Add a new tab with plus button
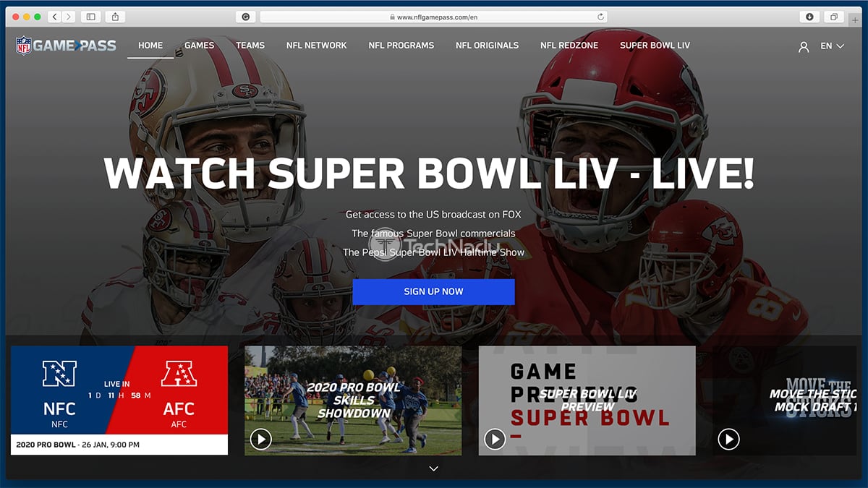The image size is (868, 488). (856, 20)
